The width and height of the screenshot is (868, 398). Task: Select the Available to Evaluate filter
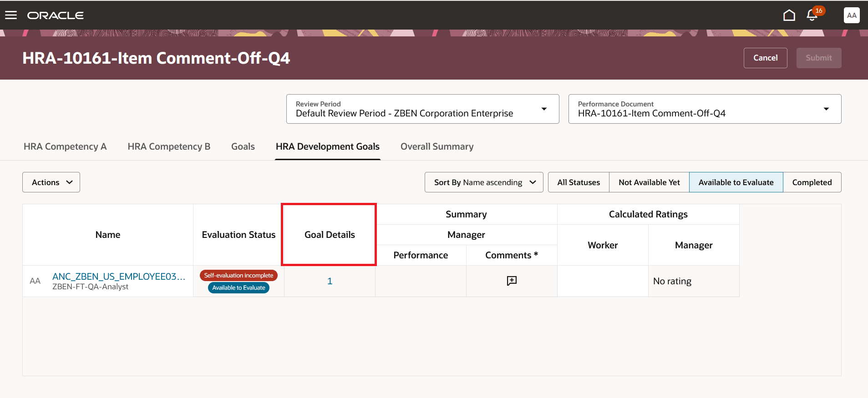point(736,182)
